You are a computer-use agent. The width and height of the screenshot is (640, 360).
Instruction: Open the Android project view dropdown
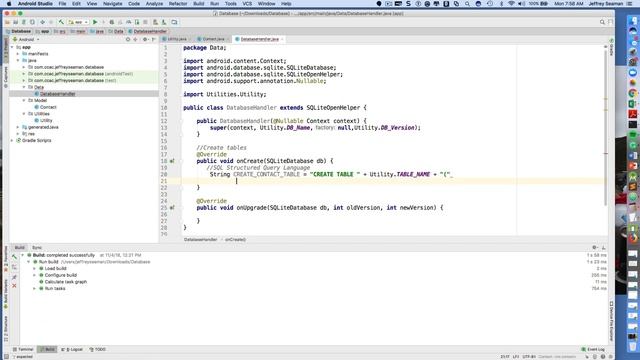click(26, 40)
